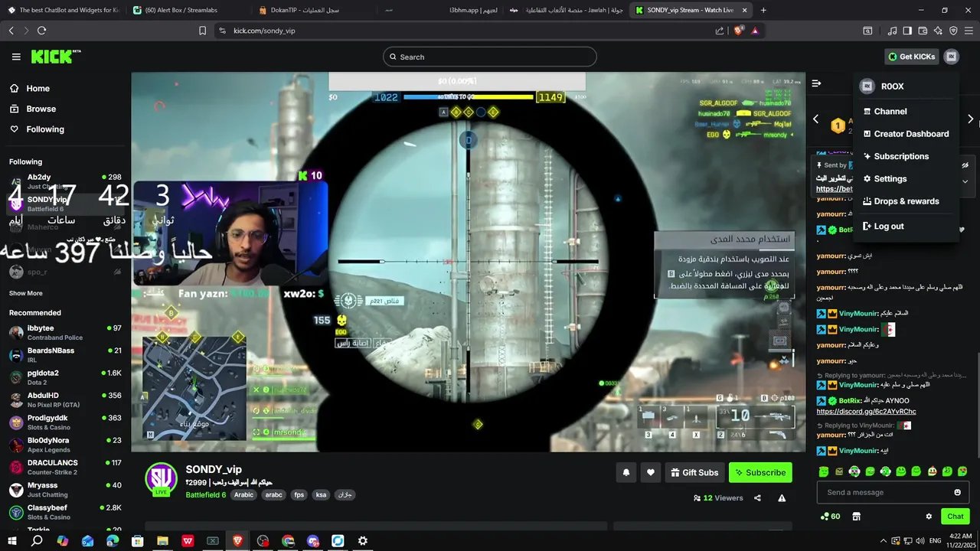
Task: Open the hamburger menu beside KICK logo
Action: pos(16,57)
